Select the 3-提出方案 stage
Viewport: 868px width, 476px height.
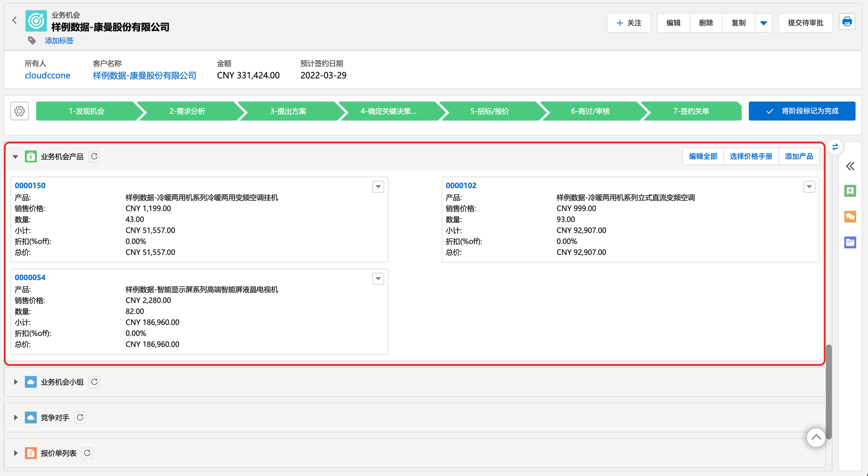click(x=288, y=111)
